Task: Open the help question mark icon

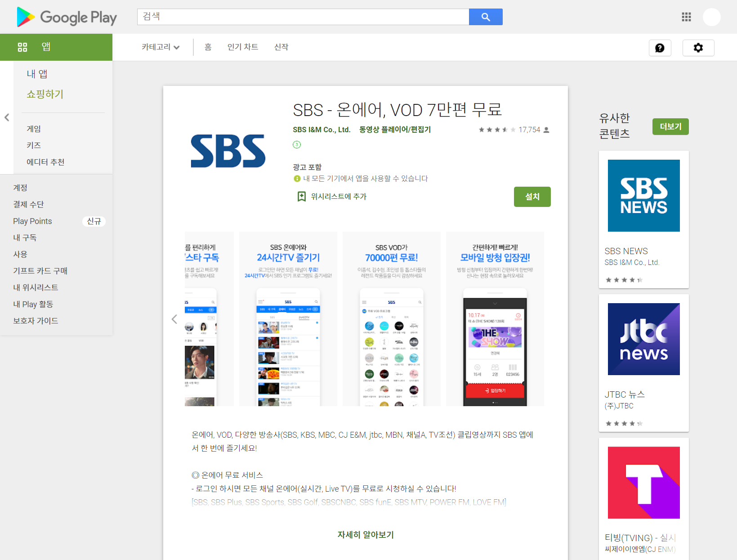Action: coord(660,48)
